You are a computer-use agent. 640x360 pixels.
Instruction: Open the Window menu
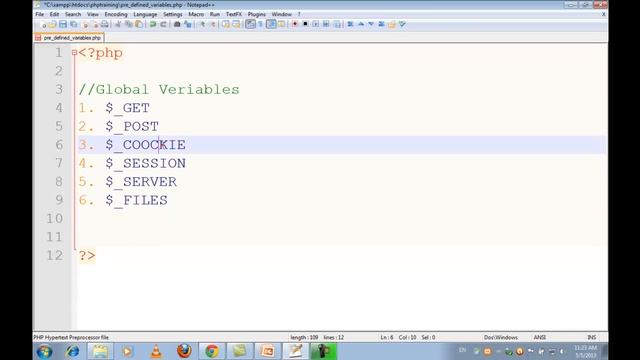click(282, 14)
